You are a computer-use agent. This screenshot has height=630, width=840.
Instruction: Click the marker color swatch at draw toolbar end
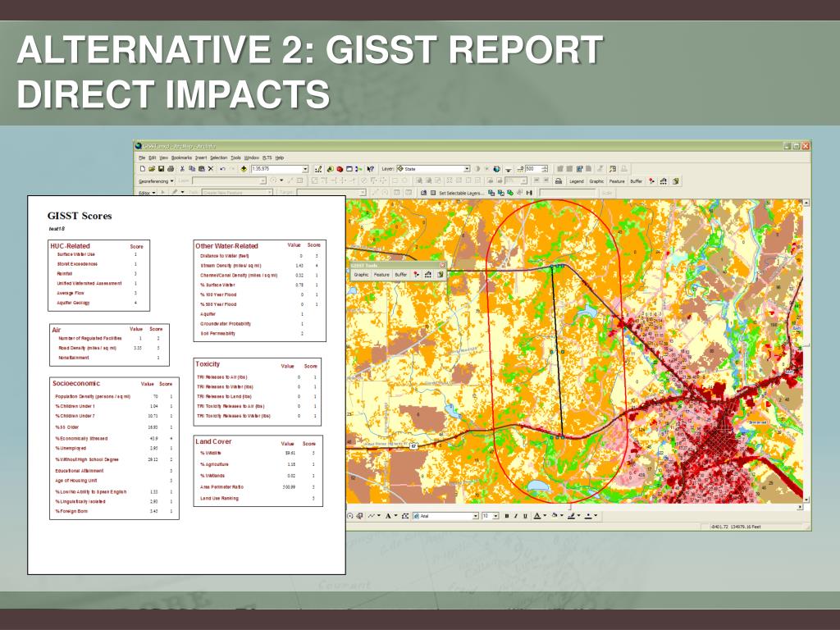(x=588, y=516)
